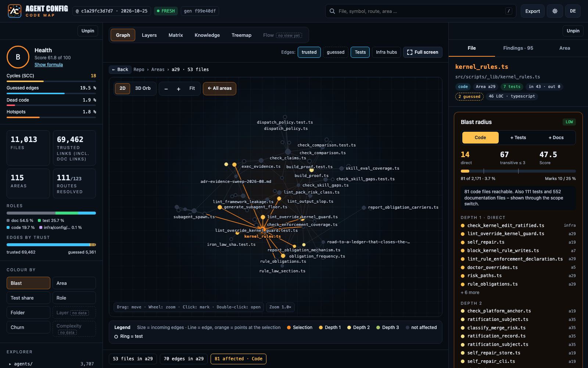Unpin the left sidebar
Image resolution: width=588 pixels, height=368 pixels.
[x=88, y=31]
